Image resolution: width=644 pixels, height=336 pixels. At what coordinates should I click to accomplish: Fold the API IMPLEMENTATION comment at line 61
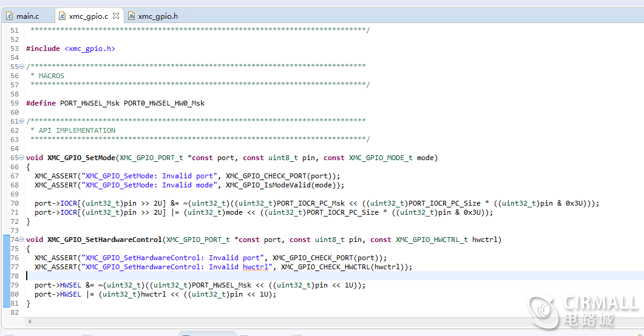coord(22,121)
